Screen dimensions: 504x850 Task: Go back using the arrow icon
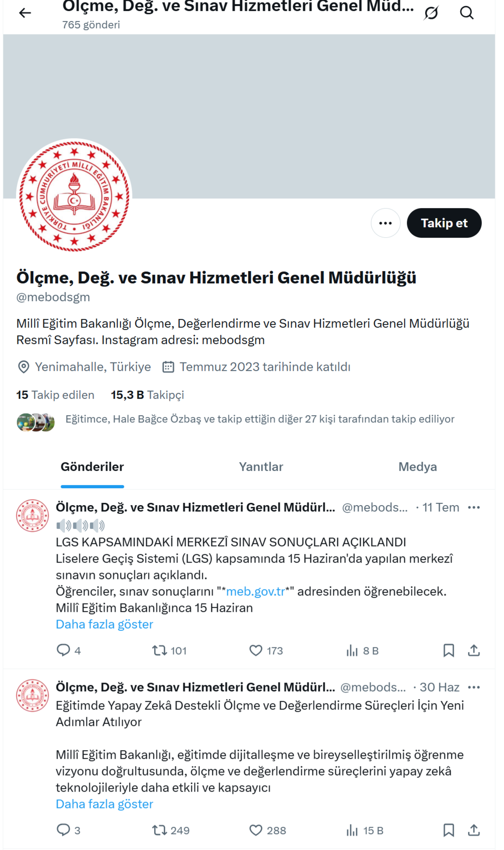coord(25,13)
